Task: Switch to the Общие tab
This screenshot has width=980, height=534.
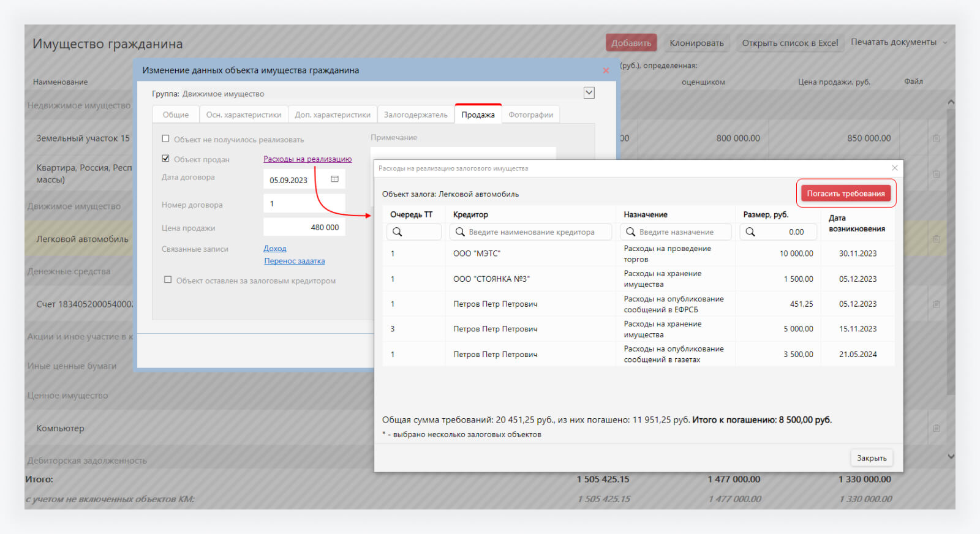Action: [x=176, y=115]
